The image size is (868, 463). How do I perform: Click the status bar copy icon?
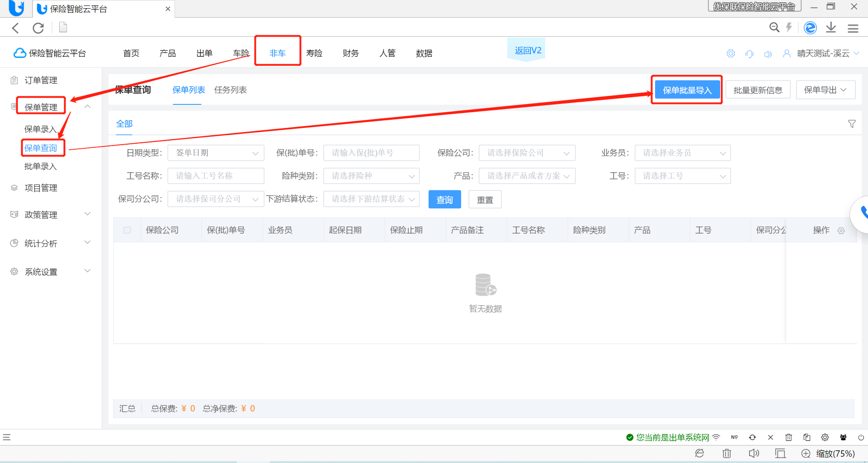pos(807,437)
